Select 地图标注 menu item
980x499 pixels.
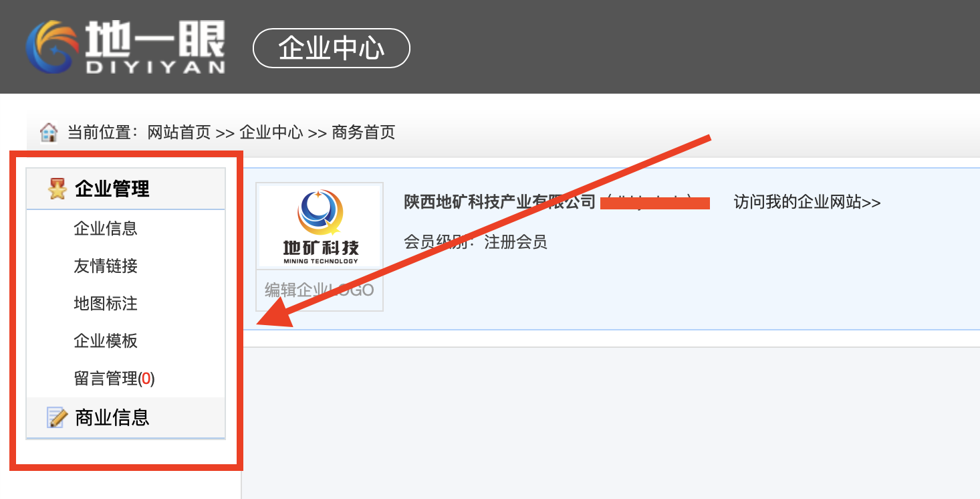tap(106, 304)
